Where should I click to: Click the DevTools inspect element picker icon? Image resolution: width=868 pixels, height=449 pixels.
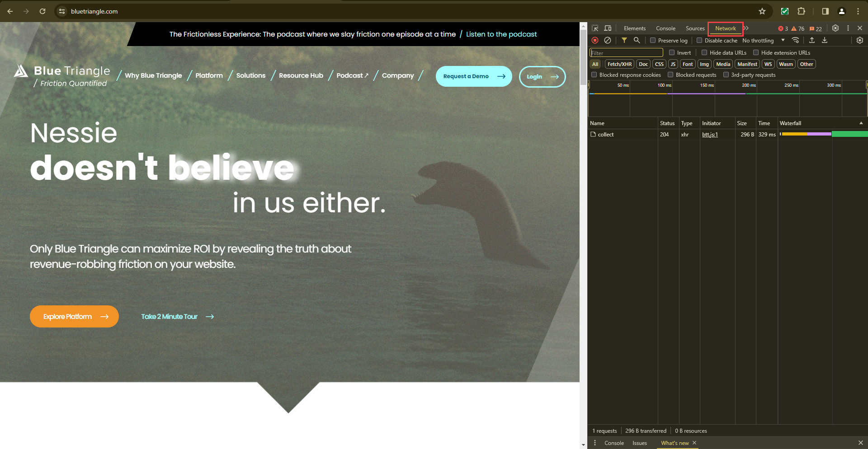tap(595, 28)
